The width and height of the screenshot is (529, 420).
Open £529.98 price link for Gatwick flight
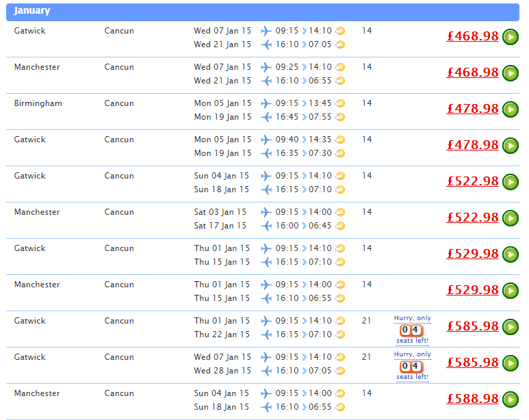point(472,254)
